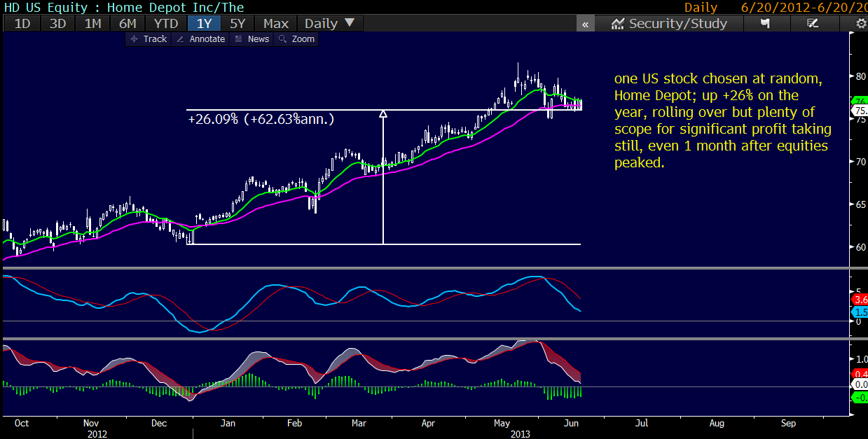
Task: Select the 3D time range tab
Action: (58, 23)
